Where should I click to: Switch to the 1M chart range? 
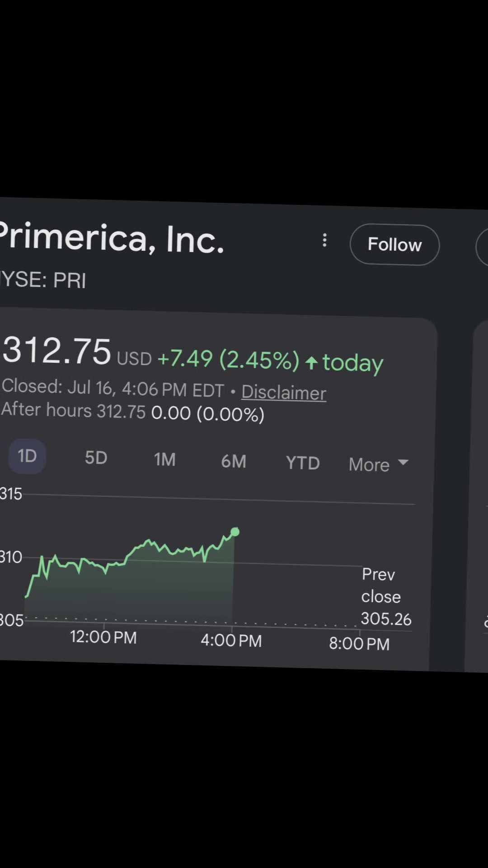164,460
